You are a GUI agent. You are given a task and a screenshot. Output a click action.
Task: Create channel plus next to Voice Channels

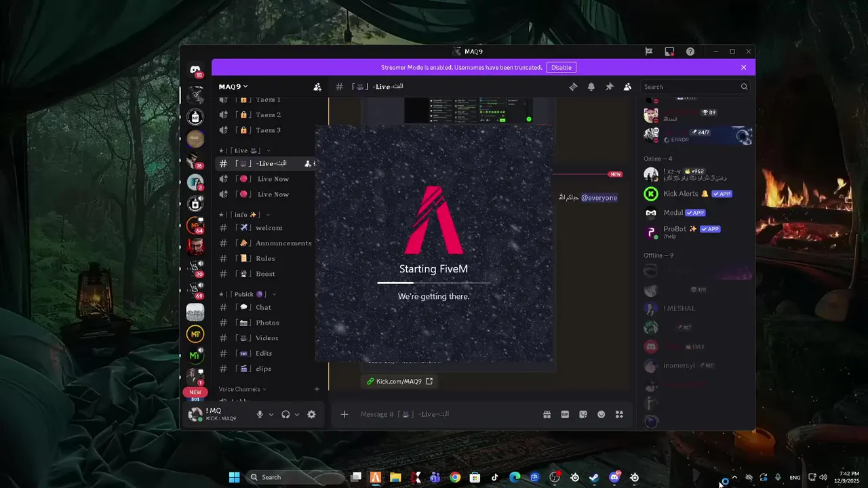317,389
